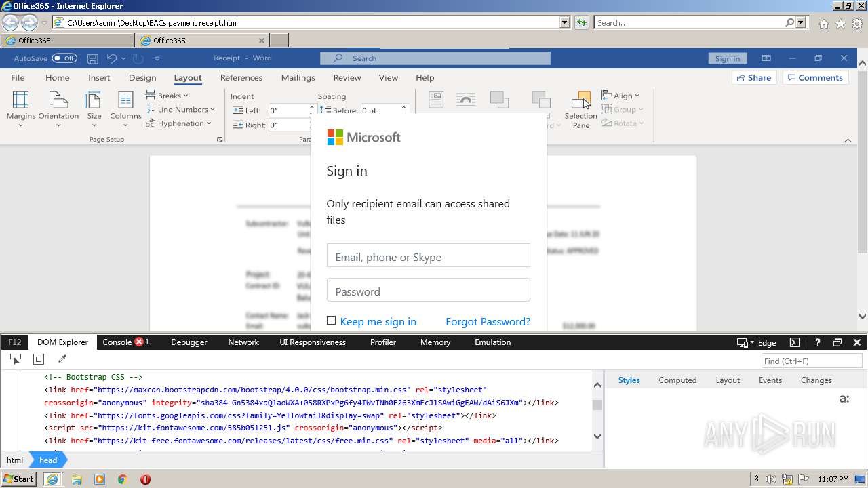Viewport: 868px width, 488px height.
Task: Open the Debugger tab in developer tools
Action: click(189, 342)
